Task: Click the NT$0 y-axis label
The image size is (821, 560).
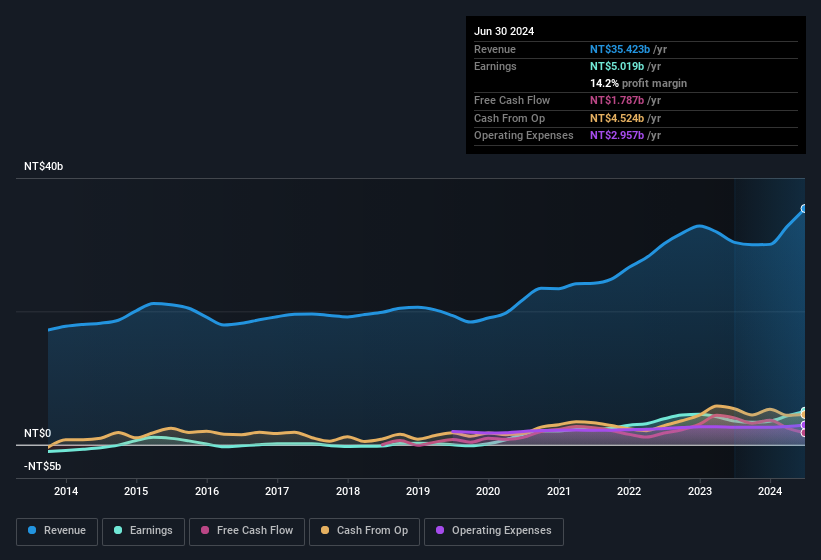Action: 38,433
